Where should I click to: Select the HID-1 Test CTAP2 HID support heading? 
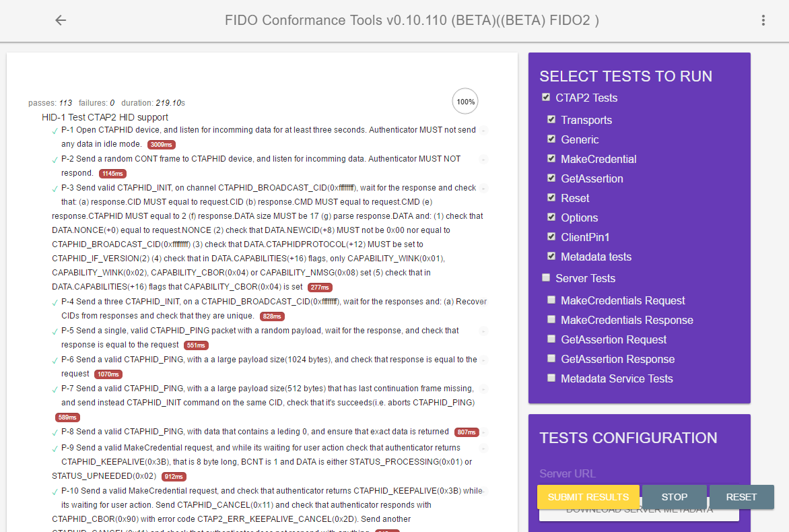(x=105, y=117)
